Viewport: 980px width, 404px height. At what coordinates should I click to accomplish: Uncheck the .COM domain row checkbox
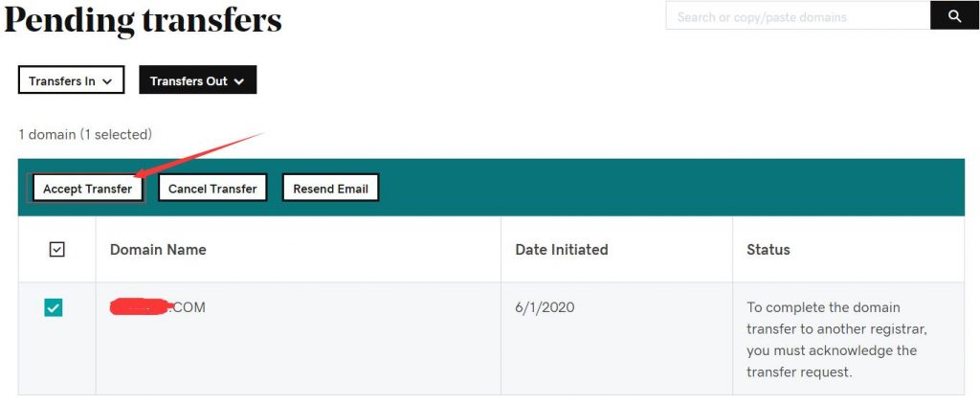(x=54, y=307)
